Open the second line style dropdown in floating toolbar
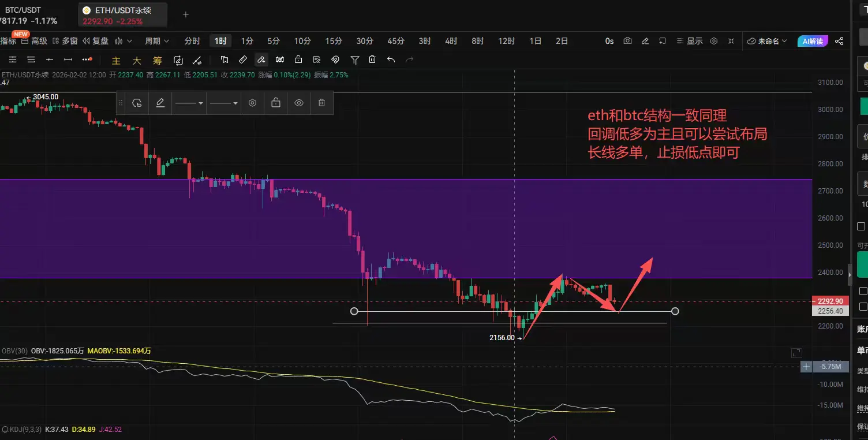 (x=224, y=103)
